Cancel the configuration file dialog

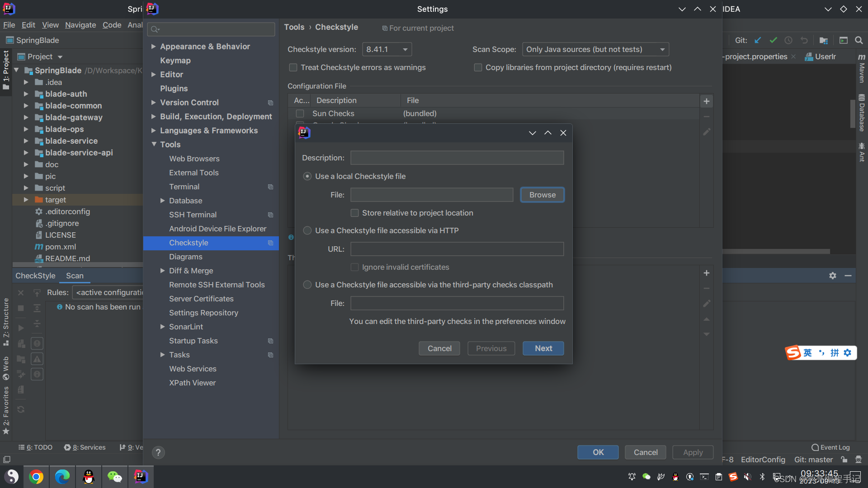click(x=439, y=348)
